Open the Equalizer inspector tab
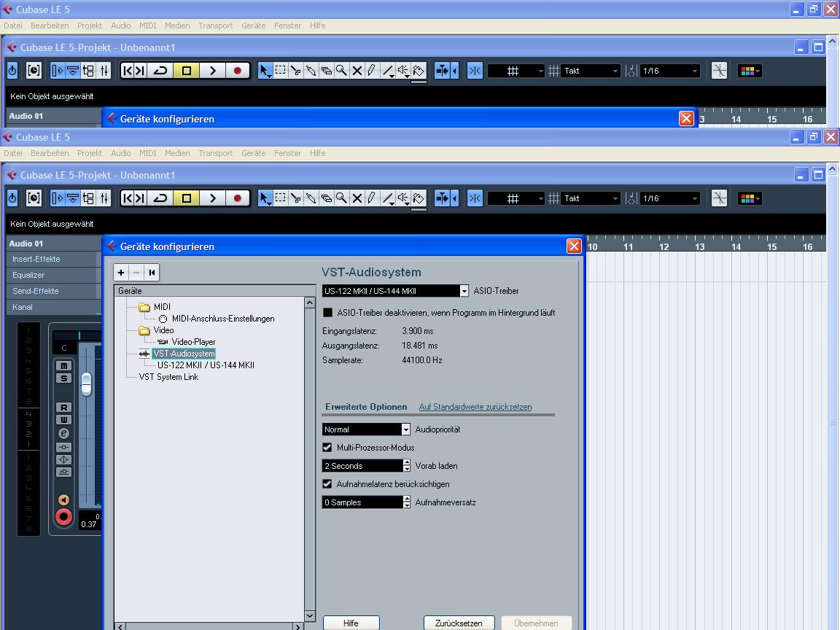 tap(53, 276)
